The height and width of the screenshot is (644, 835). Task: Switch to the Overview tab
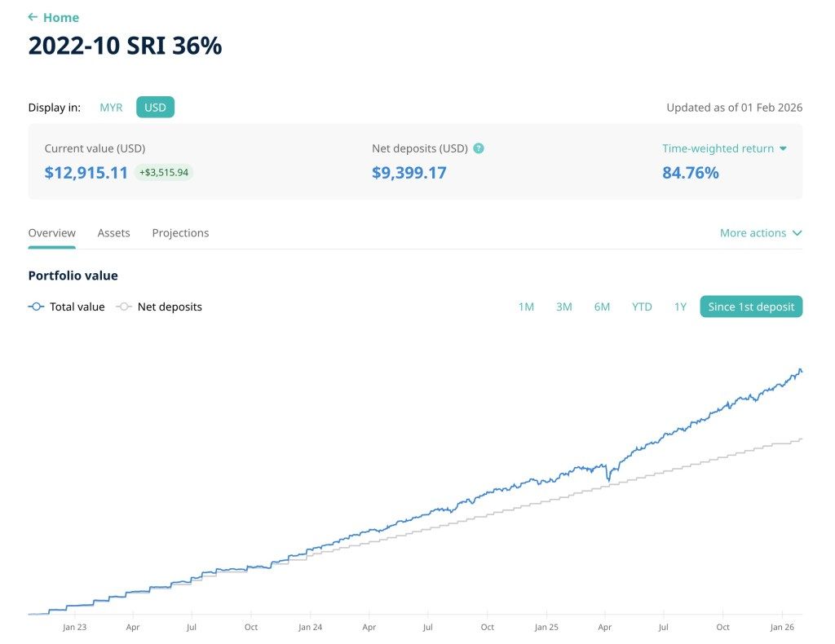(x=51, y=233)
